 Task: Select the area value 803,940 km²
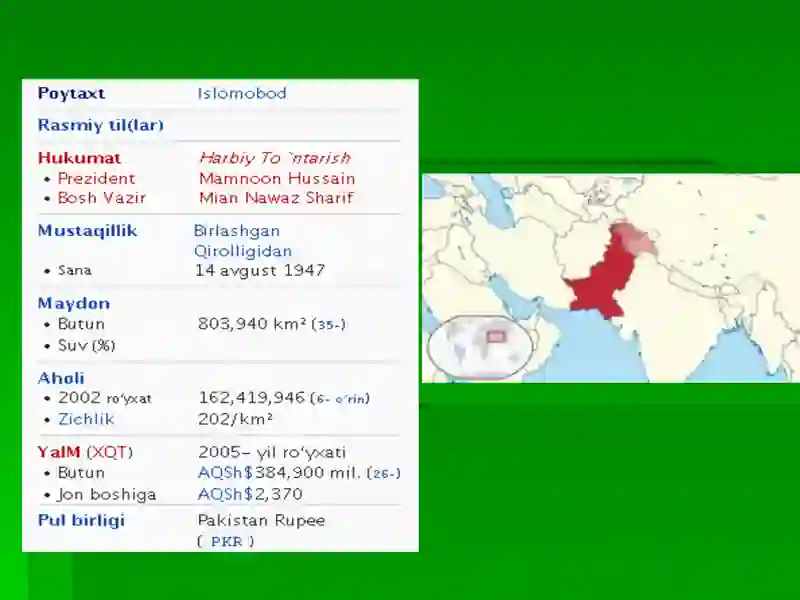tap(252, 324)
